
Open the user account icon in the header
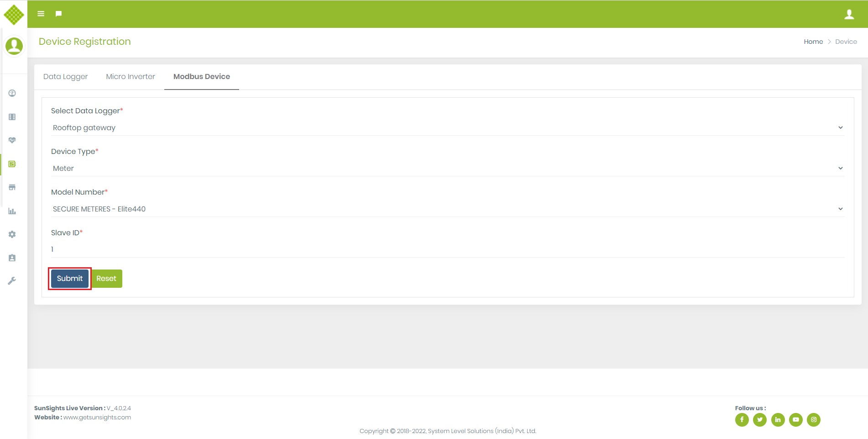click(849, 14)
